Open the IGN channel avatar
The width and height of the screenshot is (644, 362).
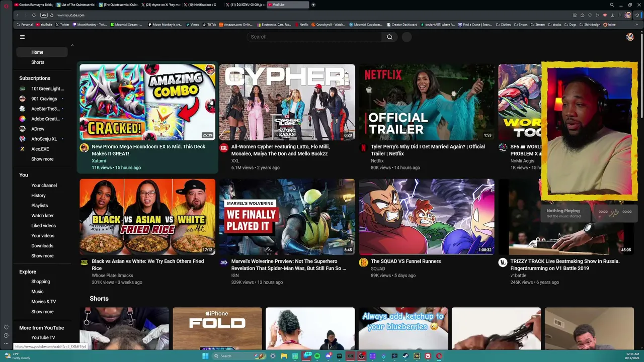pos(224,262)
